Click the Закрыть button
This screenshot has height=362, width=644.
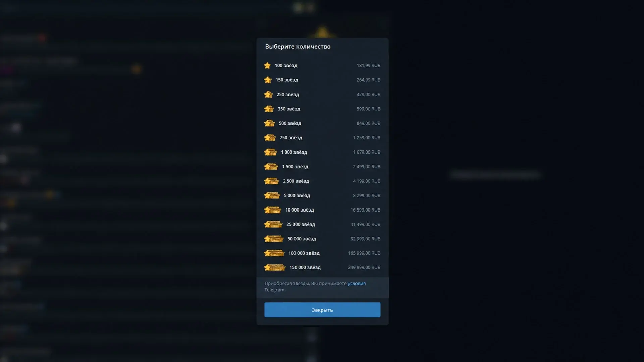322,310
